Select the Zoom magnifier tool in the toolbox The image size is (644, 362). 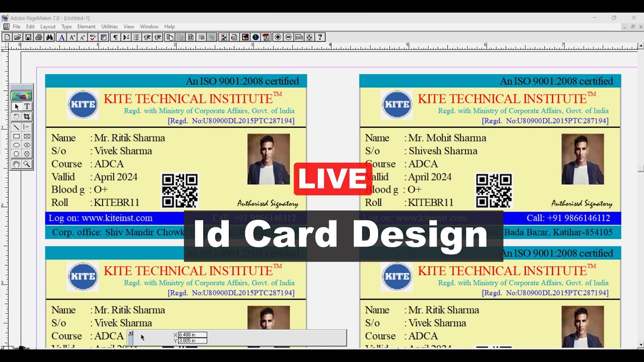coord(27,164)
